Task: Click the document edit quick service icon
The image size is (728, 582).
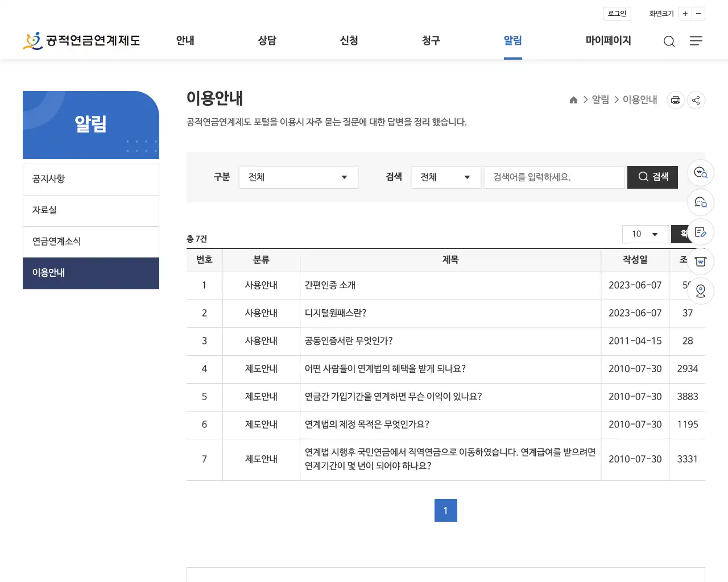Action: 700,232
